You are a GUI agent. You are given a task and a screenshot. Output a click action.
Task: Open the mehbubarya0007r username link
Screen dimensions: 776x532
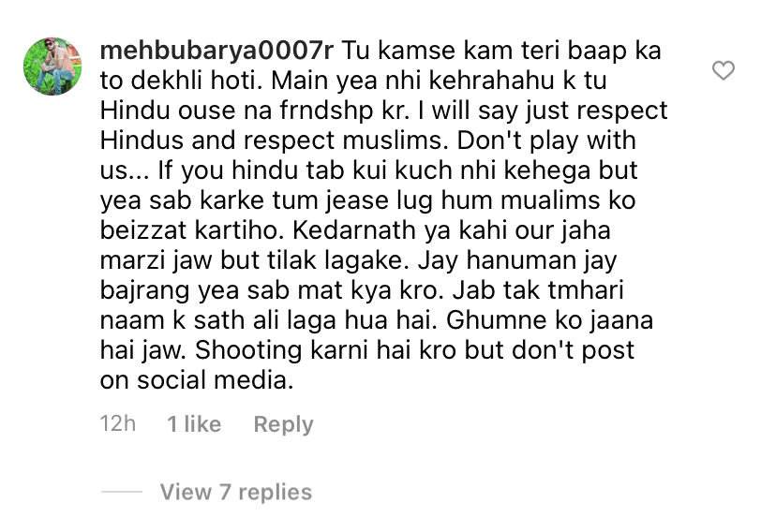pyautogui.click(x=216, y=51)
